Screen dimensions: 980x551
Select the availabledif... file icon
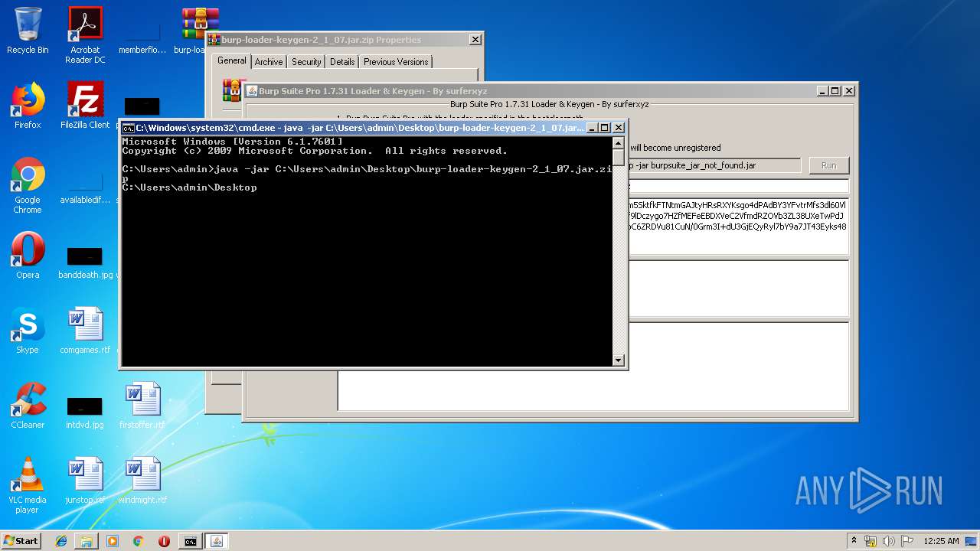pos(85,186)
